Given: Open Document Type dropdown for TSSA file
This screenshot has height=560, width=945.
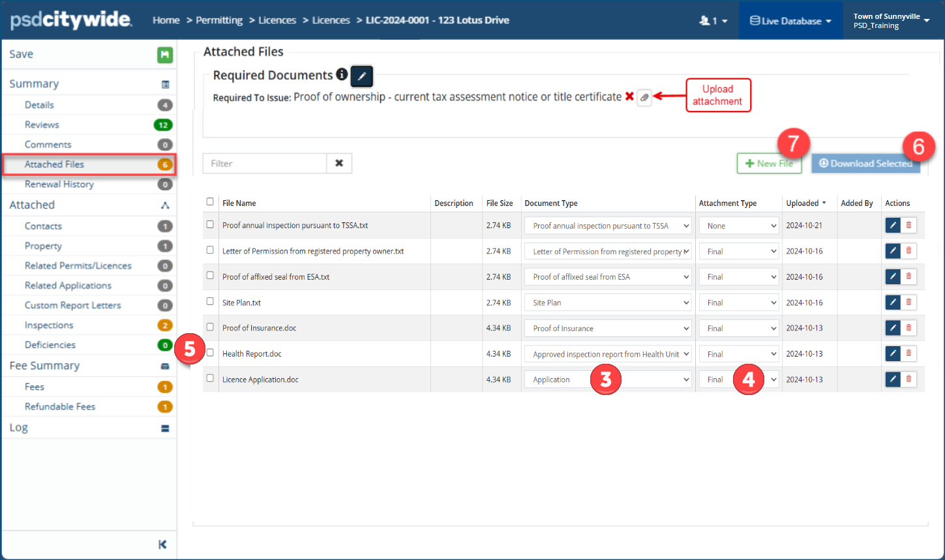Looking at the screenshot, I should pos(608,226).
